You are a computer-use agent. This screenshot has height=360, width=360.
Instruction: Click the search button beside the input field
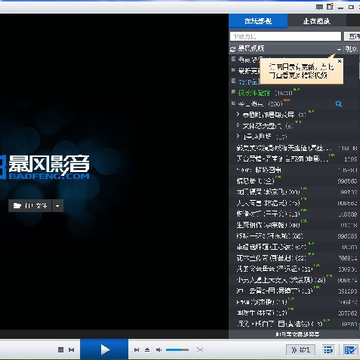[352, 36]
